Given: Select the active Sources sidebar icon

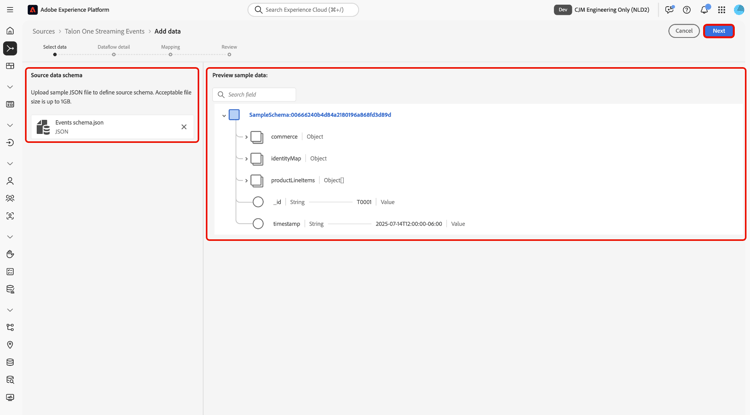Looking at the screenshot, I should pyautogui.click(x=10, y=48).
